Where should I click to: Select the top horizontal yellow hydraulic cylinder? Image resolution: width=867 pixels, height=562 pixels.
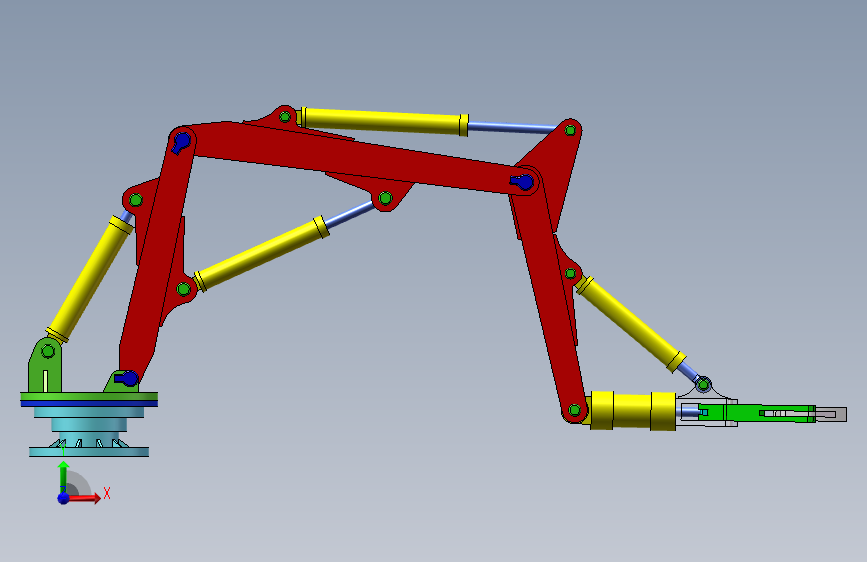click(x=383, y=121)
